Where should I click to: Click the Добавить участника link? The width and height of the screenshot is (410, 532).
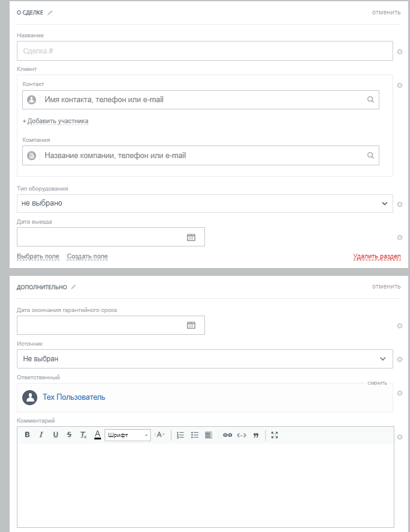click(x=56, y=121)
